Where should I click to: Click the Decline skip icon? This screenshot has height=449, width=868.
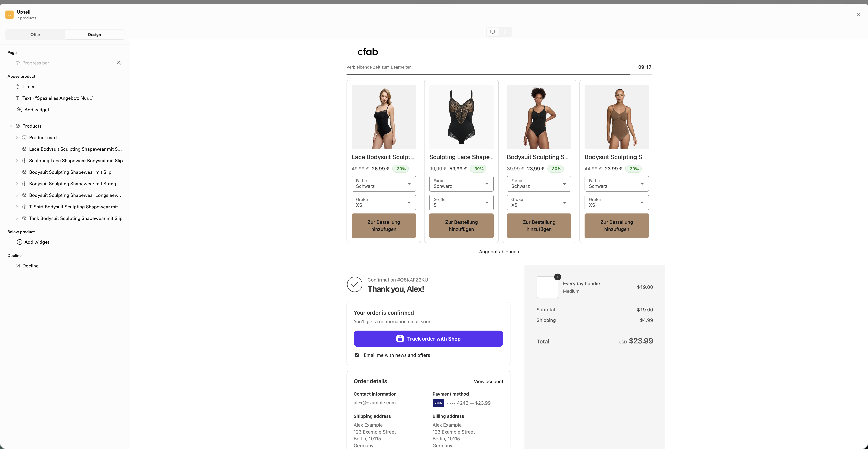(x=17, y=266)
